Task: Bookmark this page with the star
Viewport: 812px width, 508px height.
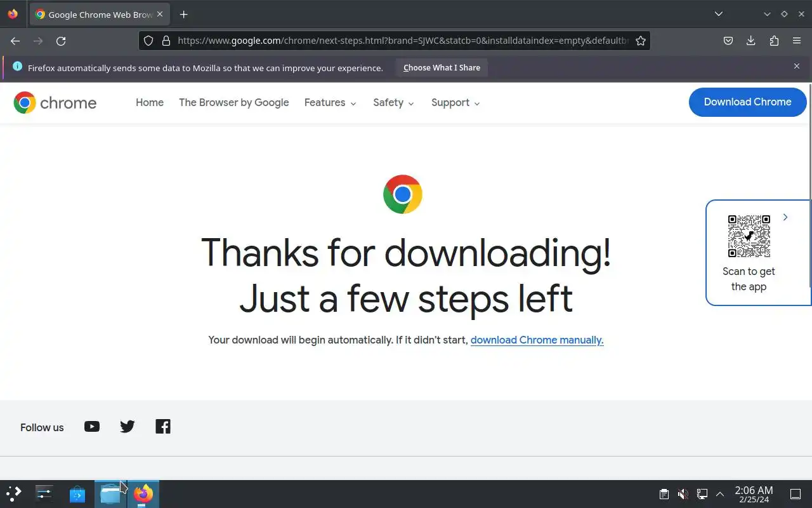Action: point(641,41)
